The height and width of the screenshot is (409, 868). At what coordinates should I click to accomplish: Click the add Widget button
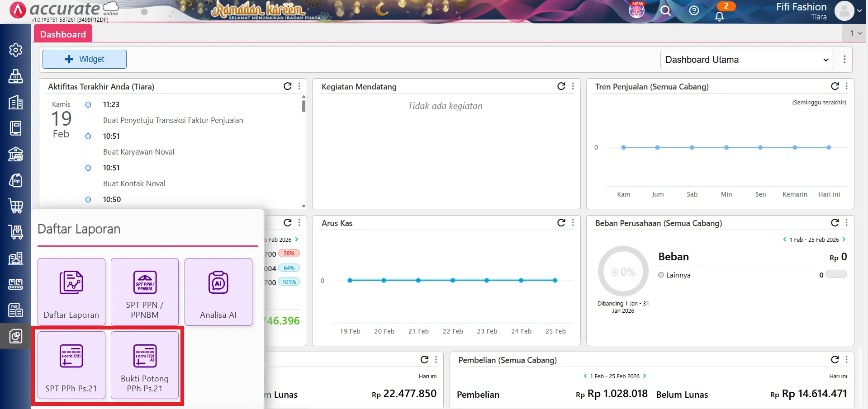[85, 59]
